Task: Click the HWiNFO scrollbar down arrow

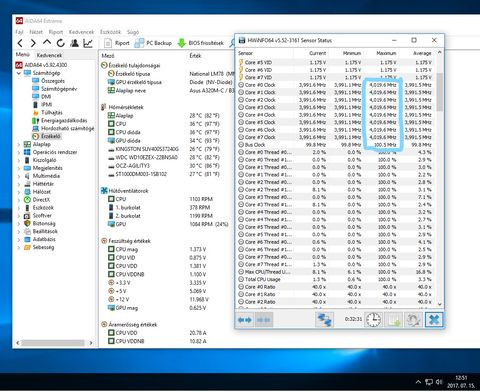Action: tap(439, 304)
